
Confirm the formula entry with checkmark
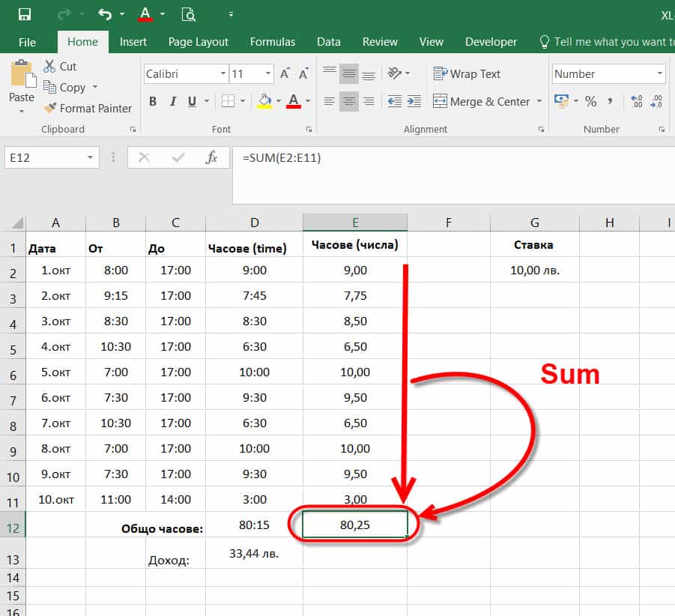(178, 157)
